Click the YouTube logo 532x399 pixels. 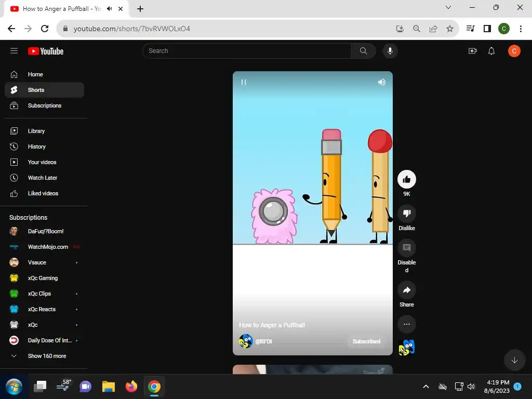pyautogui.click(x=46, y=51)
